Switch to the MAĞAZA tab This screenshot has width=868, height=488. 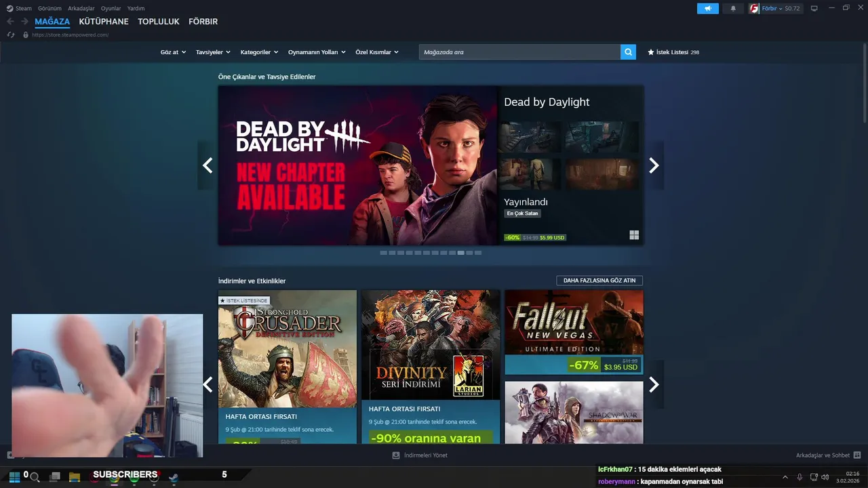[52, 22]
